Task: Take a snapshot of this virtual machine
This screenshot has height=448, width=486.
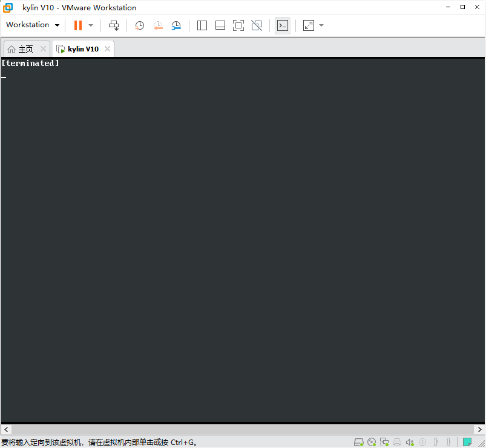Action: tap(139, 25)
